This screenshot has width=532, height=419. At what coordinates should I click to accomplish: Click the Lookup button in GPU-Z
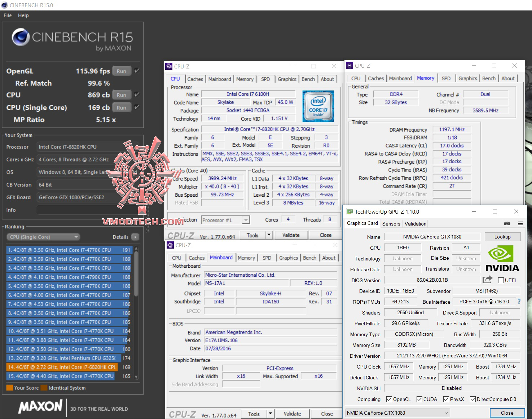[x=502, y=237]
